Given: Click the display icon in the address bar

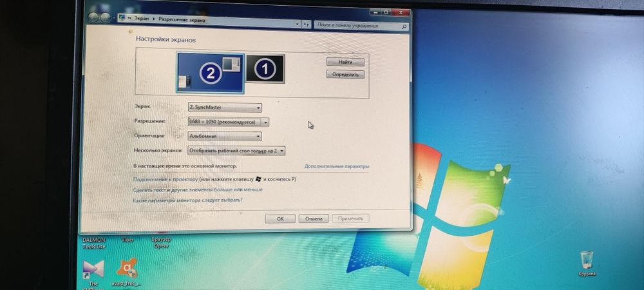Looking at the screenshot, I should [x=122, y=17].
